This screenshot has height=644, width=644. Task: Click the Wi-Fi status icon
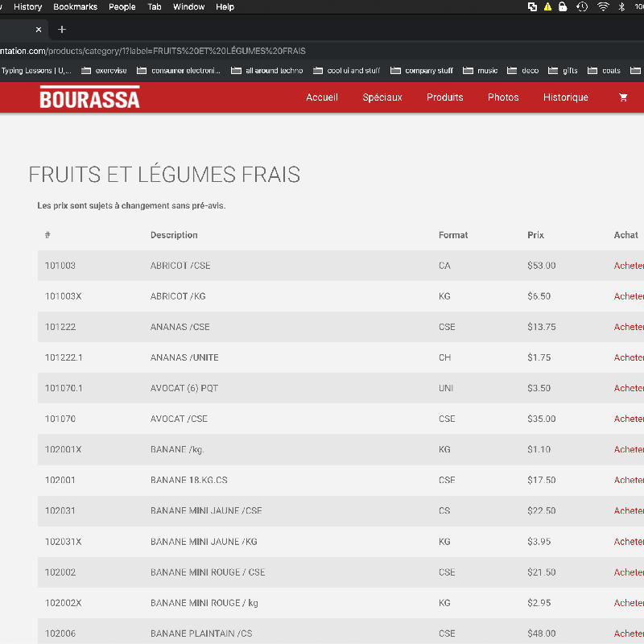pos(603,6)
